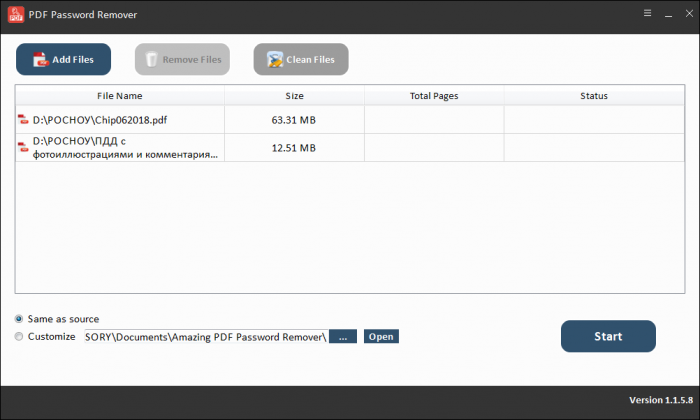The width and height of the screenshot is (700, 420).
Task: Click the Clean Files button
Action: tap(301, 59)
